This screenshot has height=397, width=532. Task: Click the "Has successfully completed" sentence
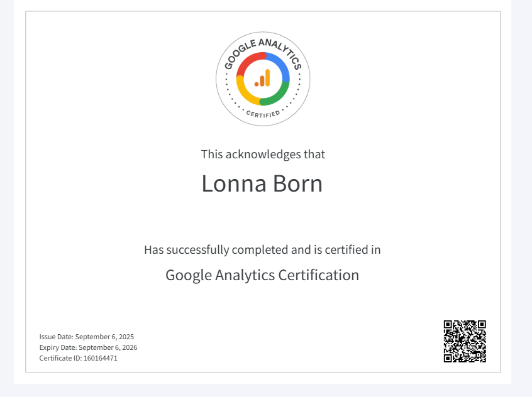(262, 249)
